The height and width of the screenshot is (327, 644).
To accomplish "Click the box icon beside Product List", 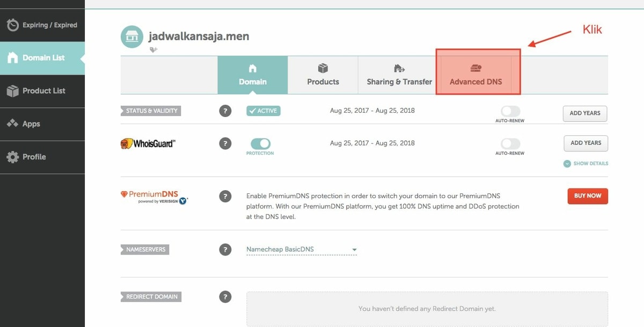I will pos(12,91).
